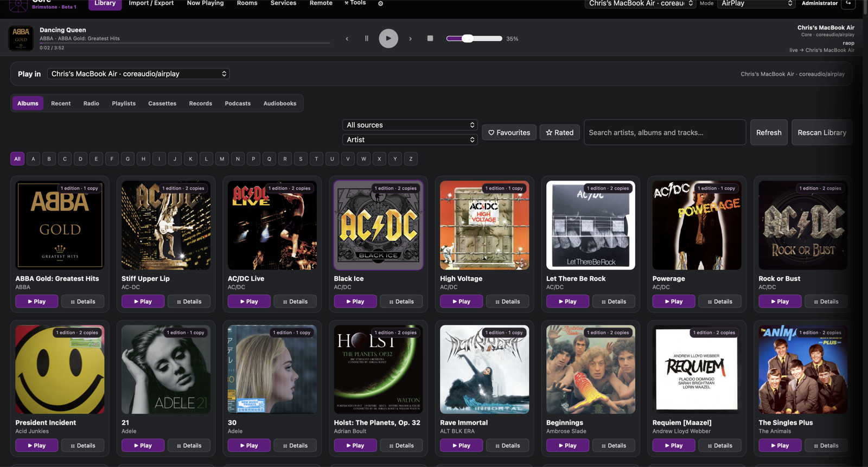Pause playback with the pause icon
868x467 pixels.
367,39
